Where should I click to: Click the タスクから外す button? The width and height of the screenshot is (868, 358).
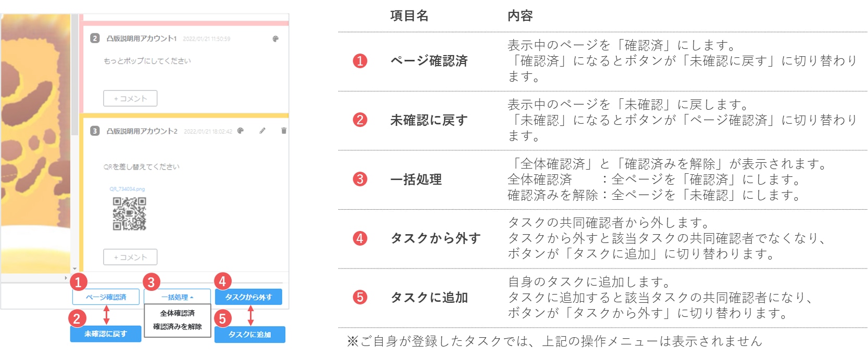(248, 297)
